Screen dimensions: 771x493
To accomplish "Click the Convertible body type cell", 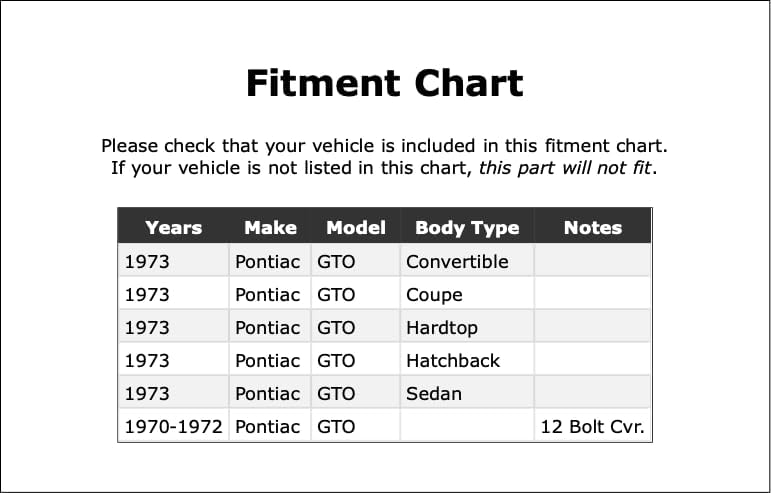I will (x=467, y=261).
